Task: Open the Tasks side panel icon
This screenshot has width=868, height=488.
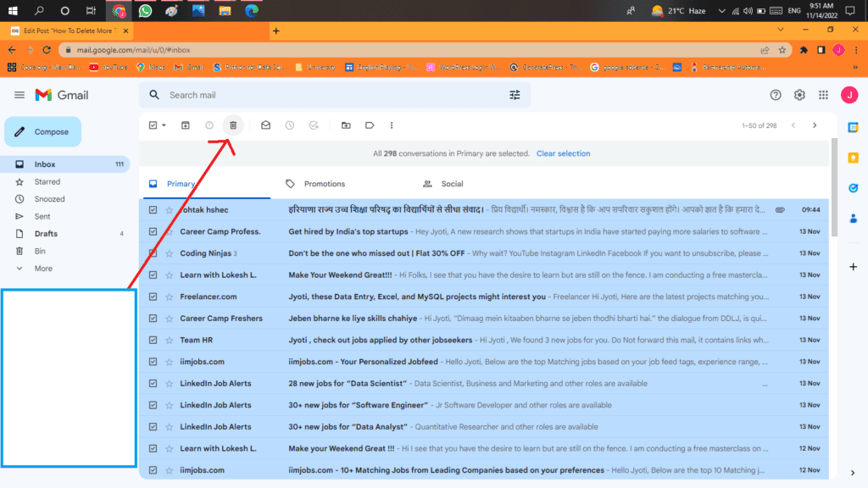Action: tap(853, 188)
